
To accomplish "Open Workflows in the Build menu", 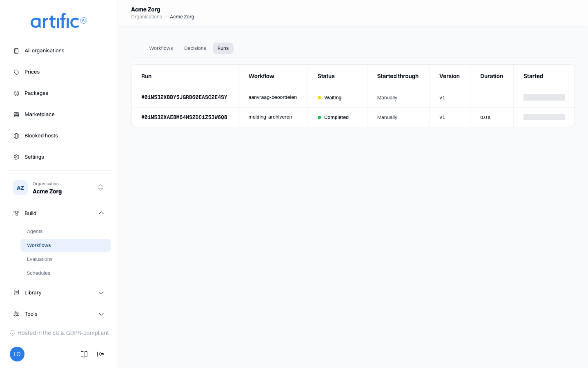I will tap(66, 245).
